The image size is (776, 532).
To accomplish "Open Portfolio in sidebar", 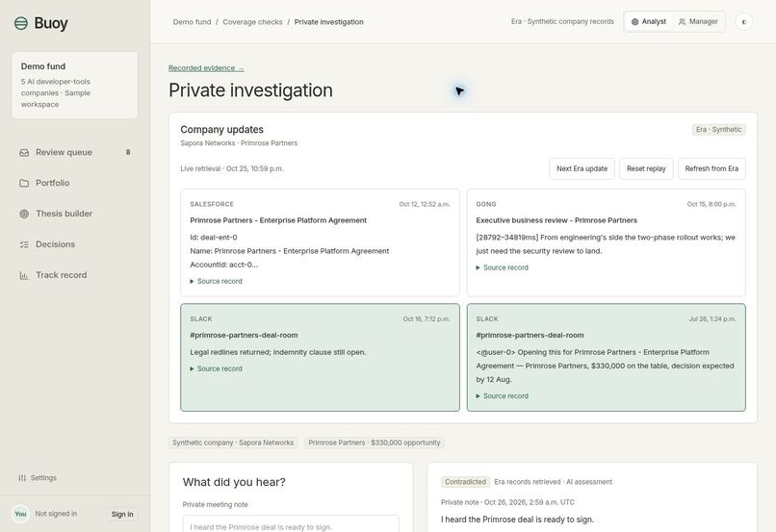I will click(75, 183).
